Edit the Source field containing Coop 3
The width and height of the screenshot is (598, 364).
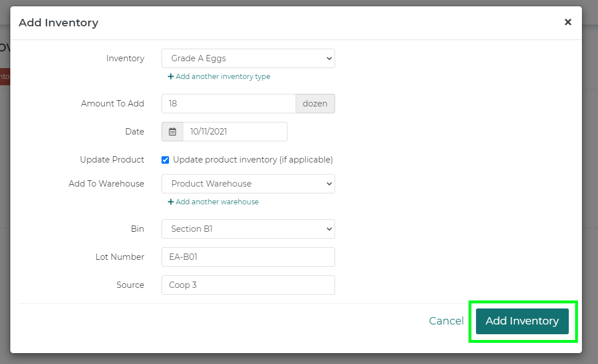coord(248,285)
